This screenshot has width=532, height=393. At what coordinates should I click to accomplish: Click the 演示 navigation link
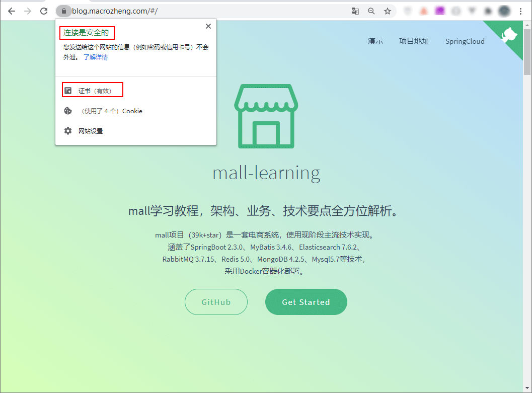click(375, 41)
